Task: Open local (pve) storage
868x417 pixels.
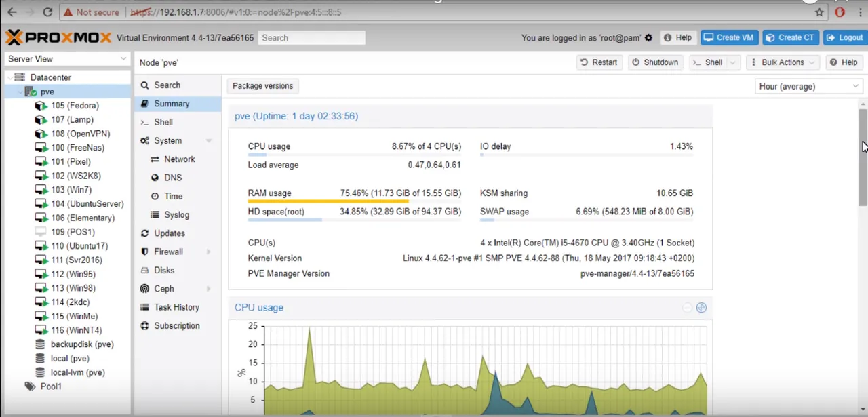Action: click(70, 358)
